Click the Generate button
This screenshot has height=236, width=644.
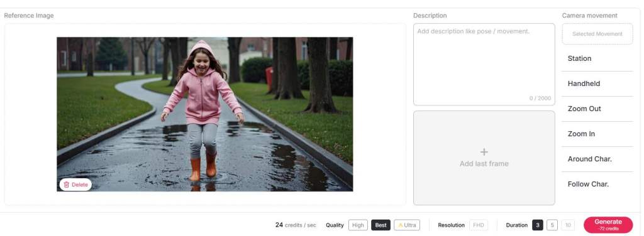608,225
